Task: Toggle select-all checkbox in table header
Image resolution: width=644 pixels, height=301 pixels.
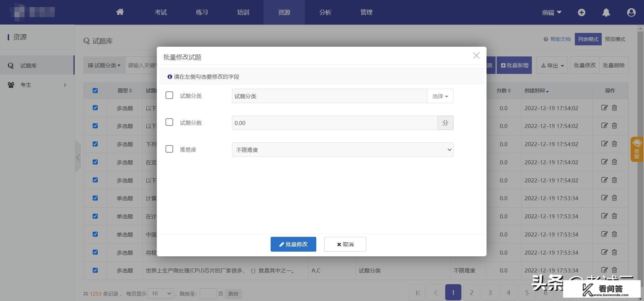Action: (x=95, y=90)
